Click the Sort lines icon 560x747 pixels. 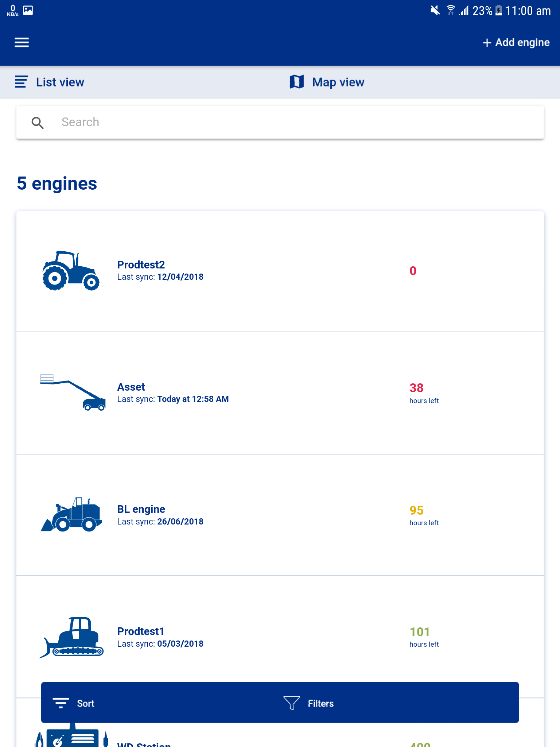(x=61, y=703)
